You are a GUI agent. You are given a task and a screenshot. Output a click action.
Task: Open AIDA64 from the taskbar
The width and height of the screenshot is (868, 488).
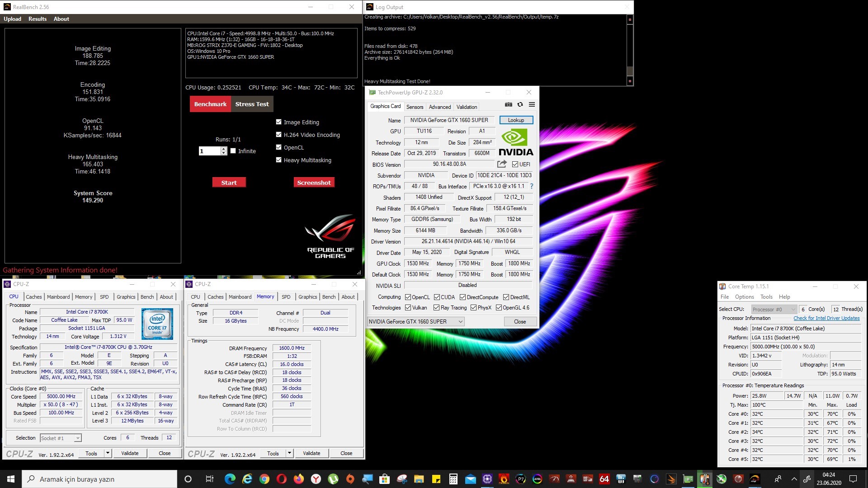tap(604, 479)
